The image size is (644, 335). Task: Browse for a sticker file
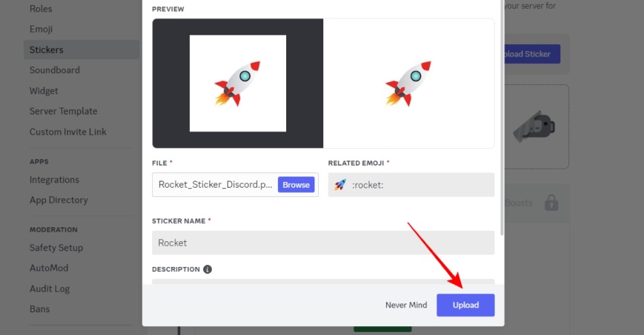296,185
